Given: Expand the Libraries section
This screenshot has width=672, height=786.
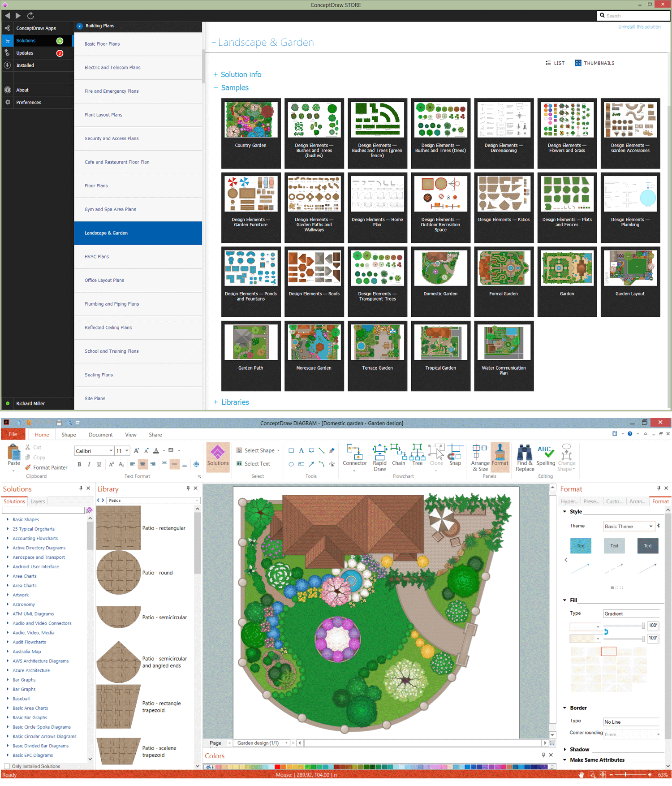Looking at the screenshot, I should pos(231,402).
